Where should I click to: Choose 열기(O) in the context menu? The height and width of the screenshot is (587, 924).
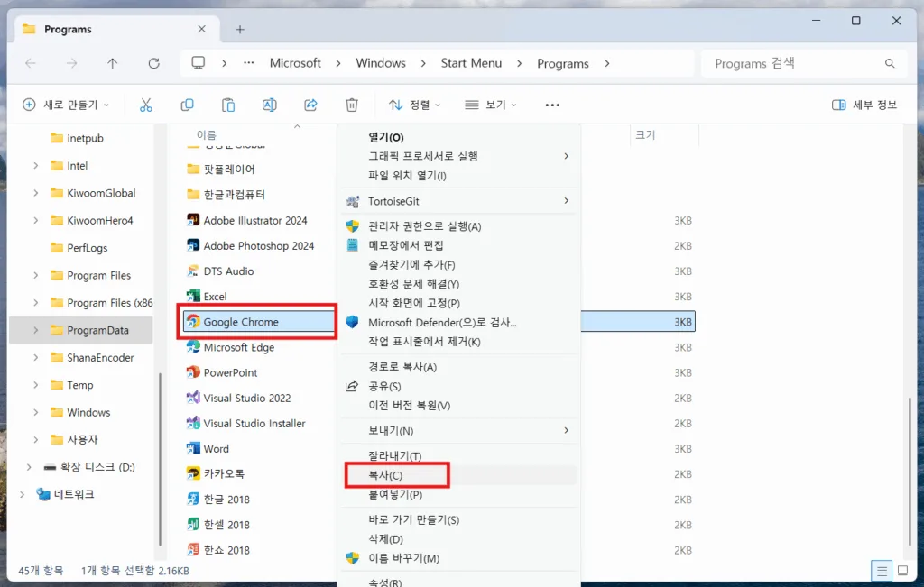coord(458,137)
